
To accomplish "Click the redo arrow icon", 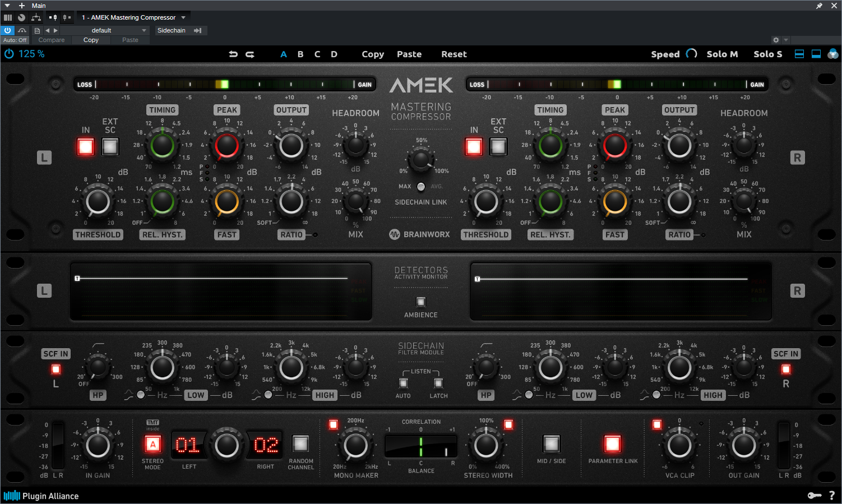I will tap(250, 54).
